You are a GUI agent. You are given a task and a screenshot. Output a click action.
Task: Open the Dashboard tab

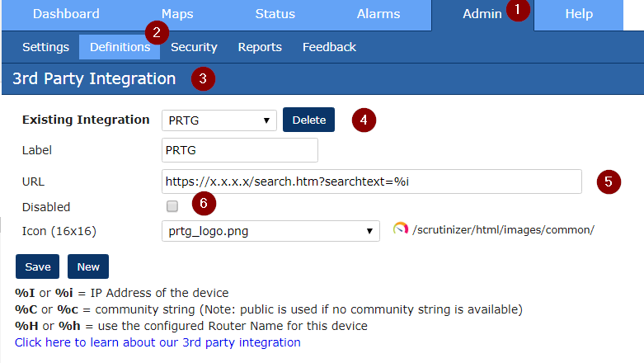(x=66, y=14)
